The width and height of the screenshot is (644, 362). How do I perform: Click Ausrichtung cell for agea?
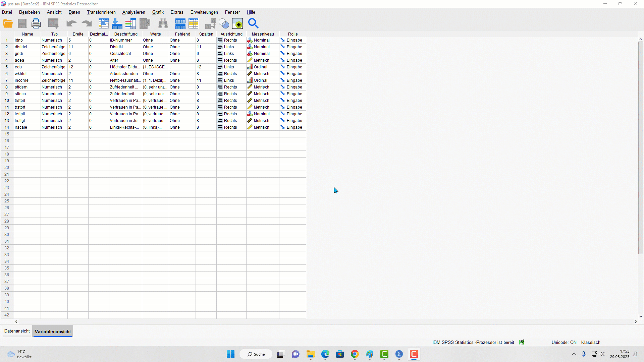231,60
